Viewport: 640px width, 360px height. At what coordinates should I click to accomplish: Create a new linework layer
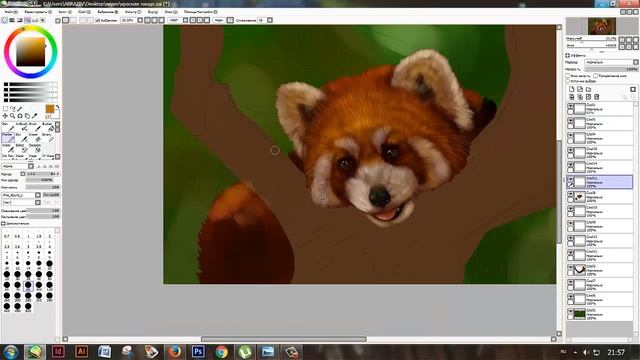(580, 89)
